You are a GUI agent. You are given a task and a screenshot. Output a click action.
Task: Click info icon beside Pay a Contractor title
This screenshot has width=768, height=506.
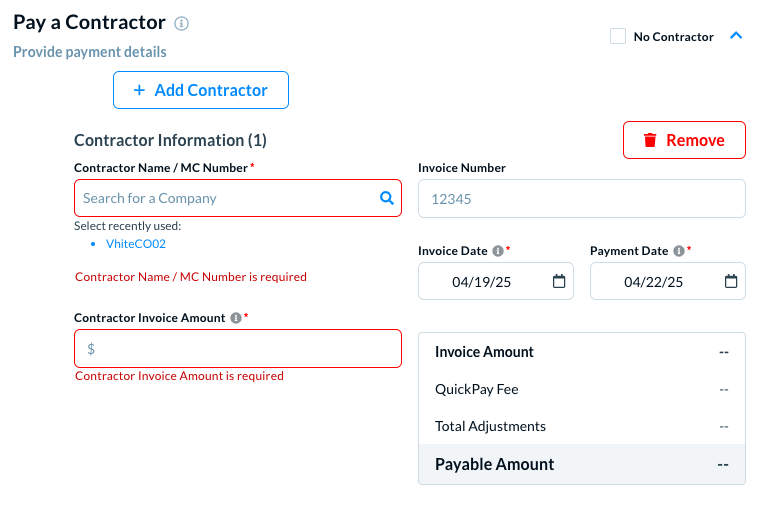pyautogui.click(x=181, y=23)
